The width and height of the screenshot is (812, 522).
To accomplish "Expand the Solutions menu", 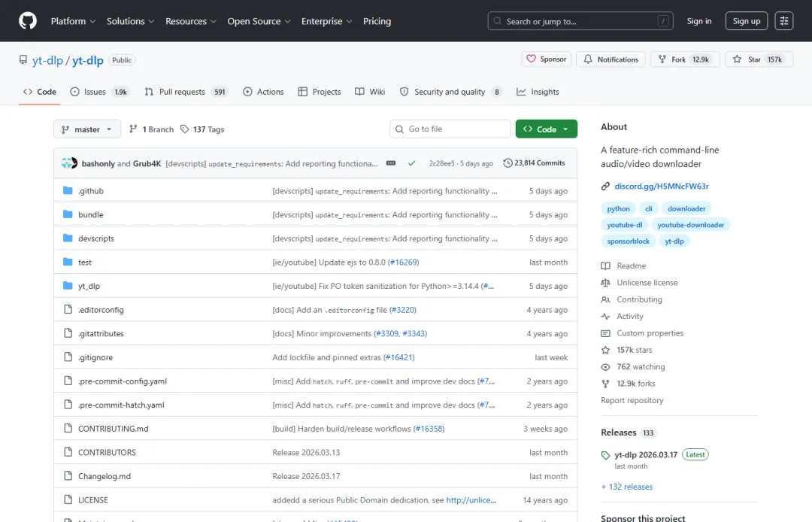I will (131, 21).
